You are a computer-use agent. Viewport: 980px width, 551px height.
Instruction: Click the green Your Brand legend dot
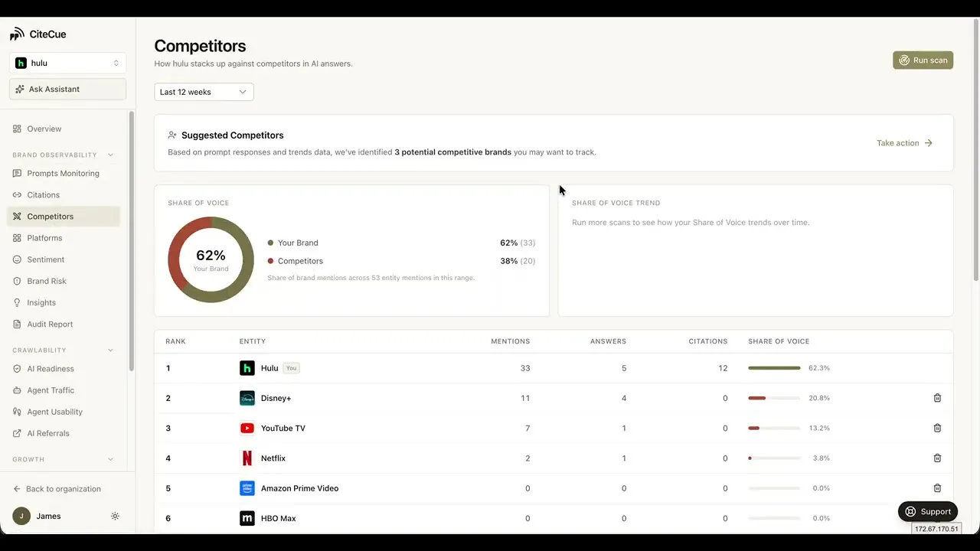270,243
